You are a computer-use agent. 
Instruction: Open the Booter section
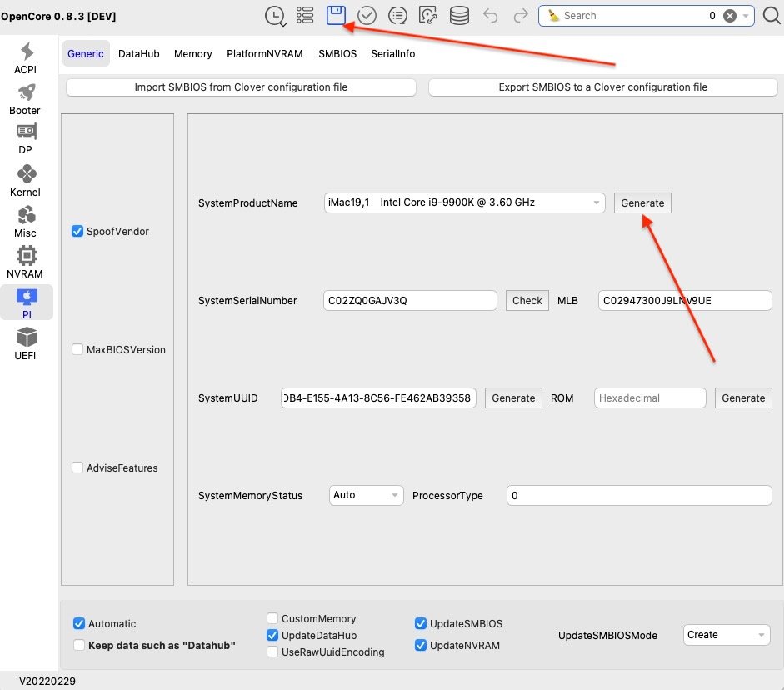tap(26, 99)
